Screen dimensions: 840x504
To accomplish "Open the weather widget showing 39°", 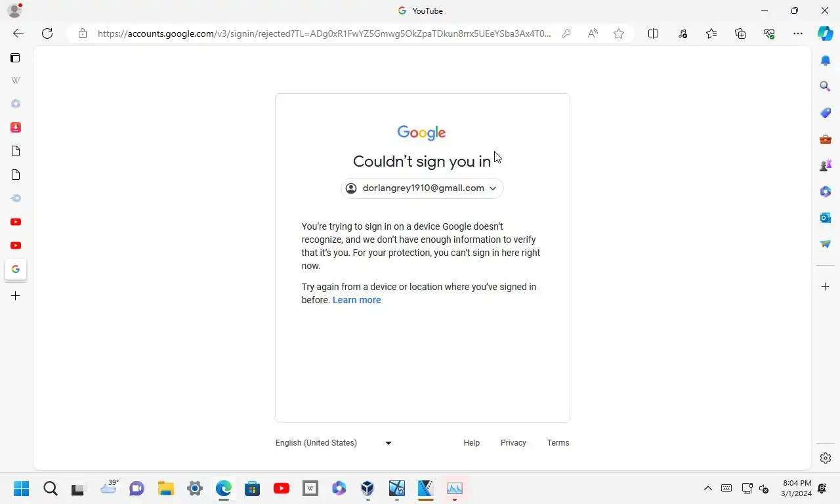I will pyautogui.click(x=108, y=487).
